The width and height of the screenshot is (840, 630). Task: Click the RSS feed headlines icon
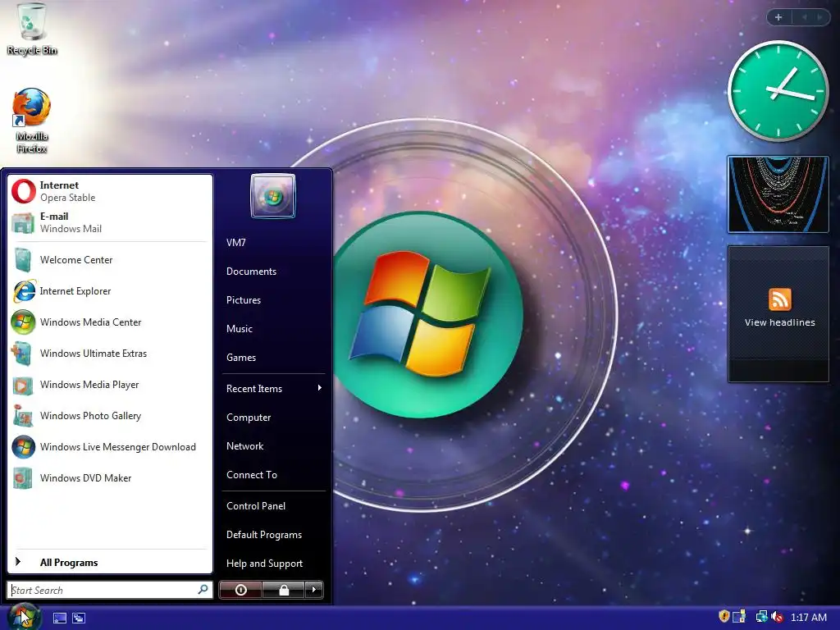point(779,299)
